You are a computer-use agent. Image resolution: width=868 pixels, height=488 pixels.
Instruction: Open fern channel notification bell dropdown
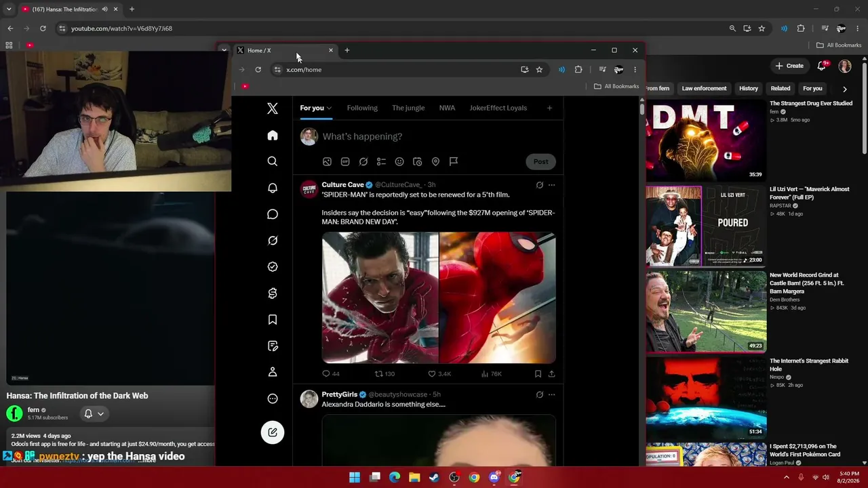tap(94, 413)
